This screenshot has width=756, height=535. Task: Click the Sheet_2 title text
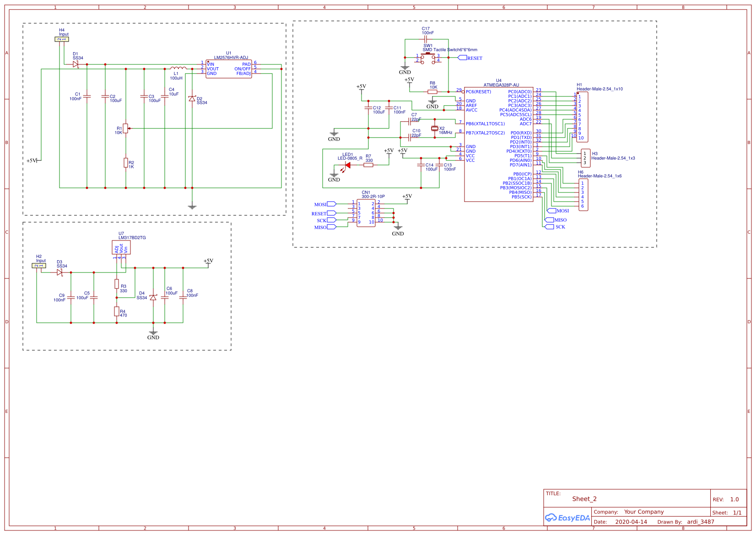click(x=584, y=499)
